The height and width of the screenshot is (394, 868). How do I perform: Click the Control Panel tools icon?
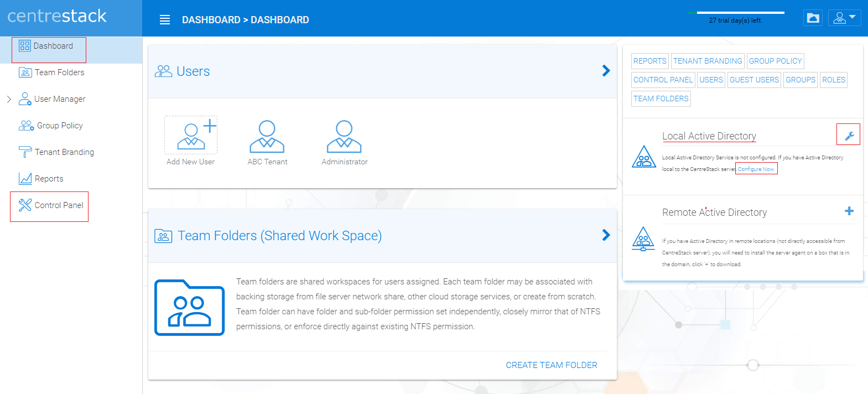(25, 205)
